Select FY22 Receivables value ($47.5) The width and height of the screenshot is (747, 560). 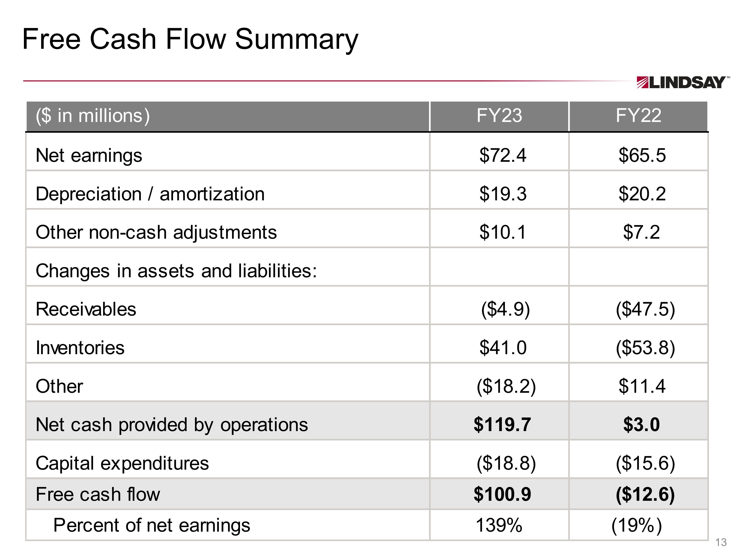click(x=645, y=309)
